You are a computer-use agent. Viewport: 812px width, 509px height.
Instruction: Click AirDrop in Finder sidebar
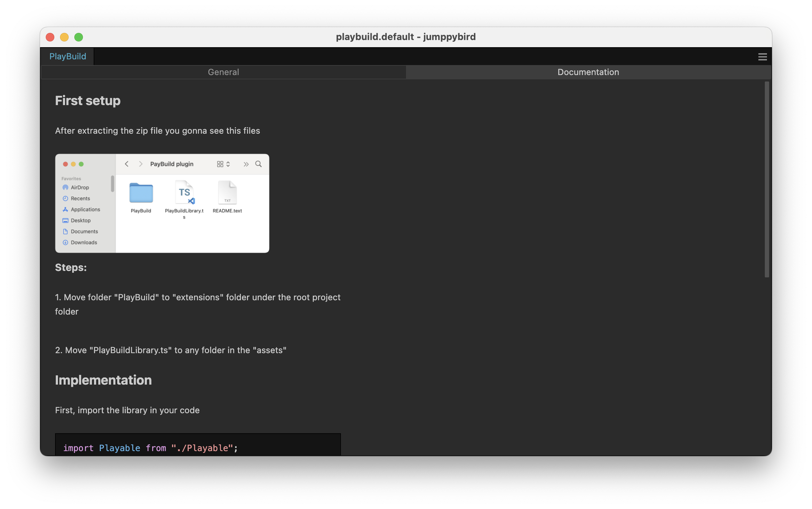(80, 187)
